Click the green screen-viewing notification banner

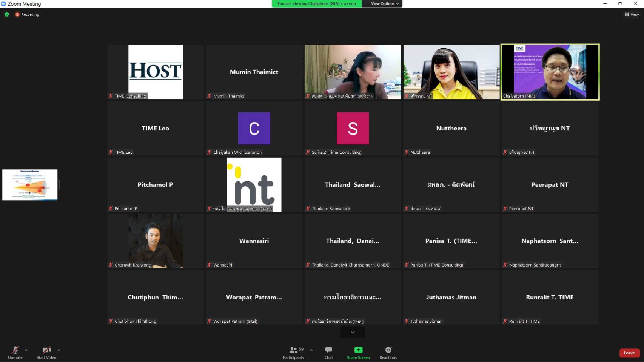coord(316,4)
